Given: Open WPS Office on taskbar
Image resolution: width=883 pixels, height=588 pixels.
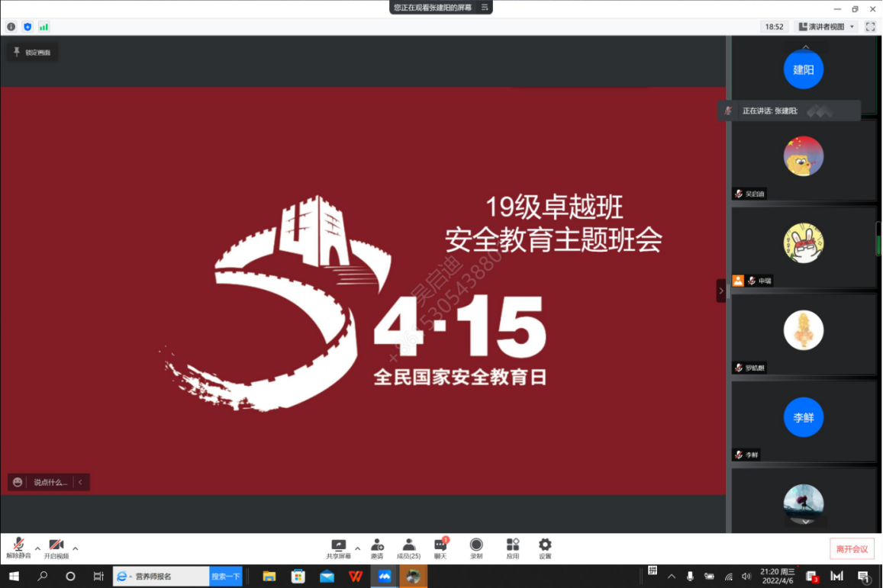Looking at the screenshot, I should point(356,577).
